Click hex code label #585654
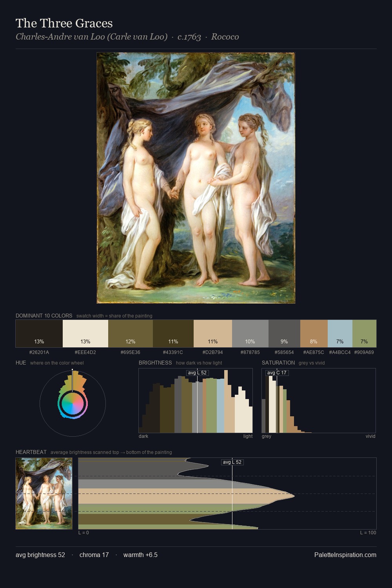Screen dimensions: 392x588 [x=284, y=352]
